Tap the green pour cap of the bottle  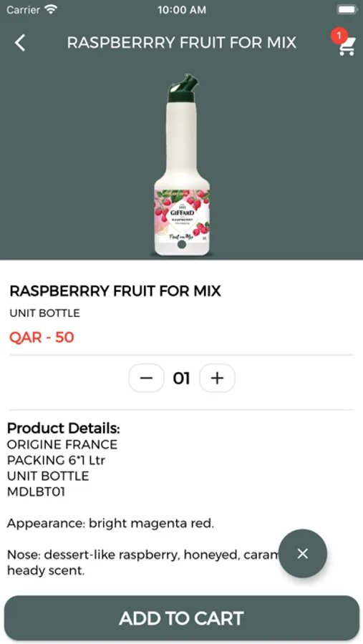tap(183, 88)
